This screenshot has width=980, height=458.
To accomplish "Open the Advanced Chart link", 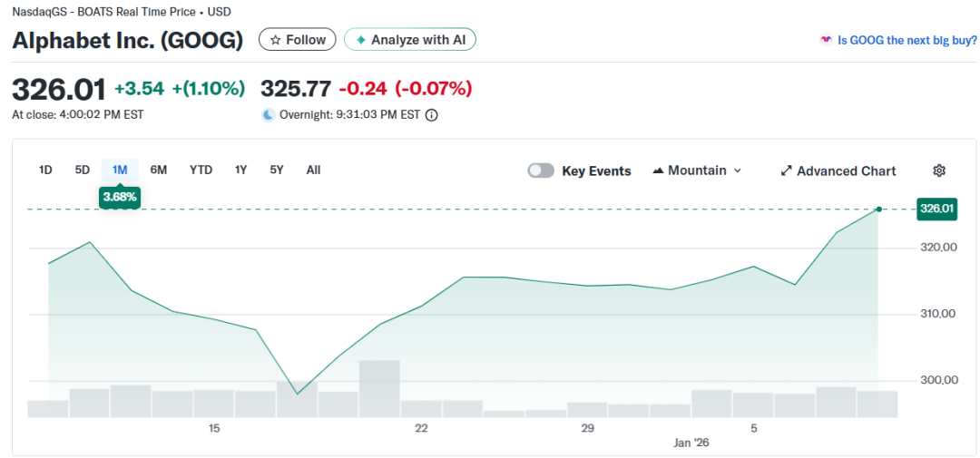I will pos(846,171).
